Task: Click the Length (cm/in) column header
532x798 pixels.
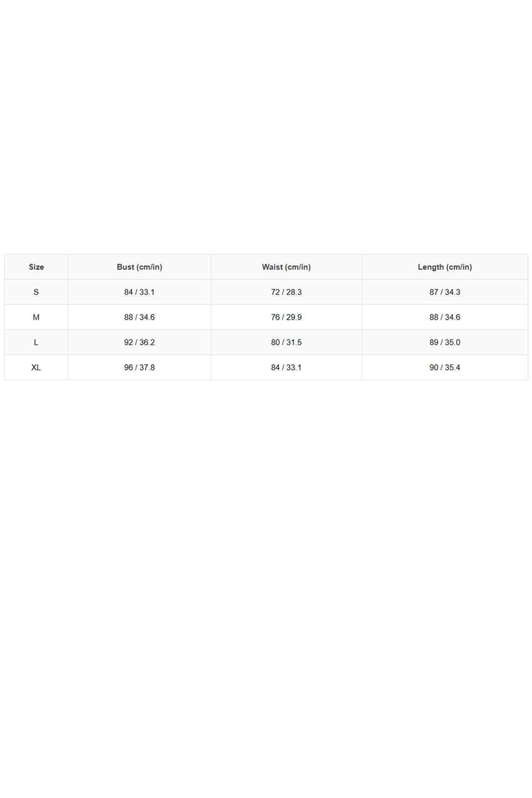Action: point(445,267)
